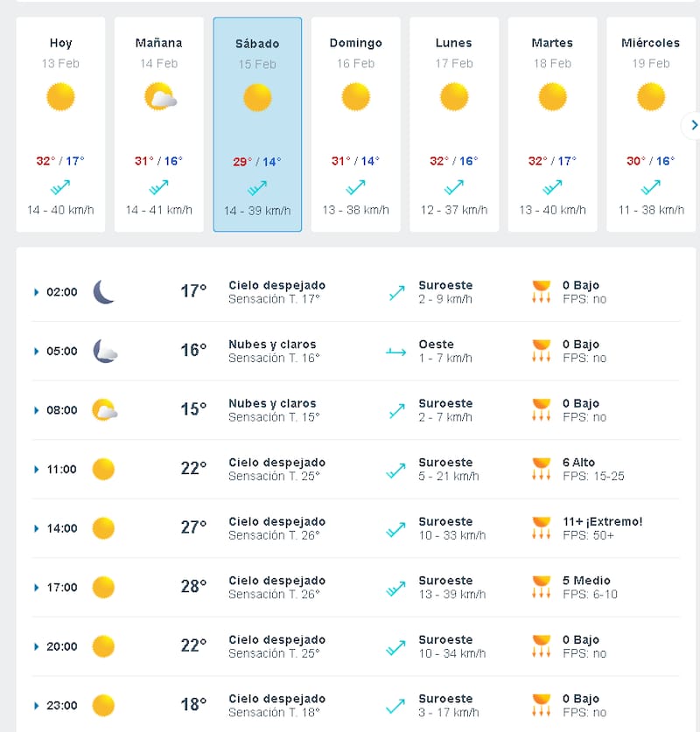Select the sun behind clouds icon at 08:00
Screen dimensions: 700x732
coord(103,409)
